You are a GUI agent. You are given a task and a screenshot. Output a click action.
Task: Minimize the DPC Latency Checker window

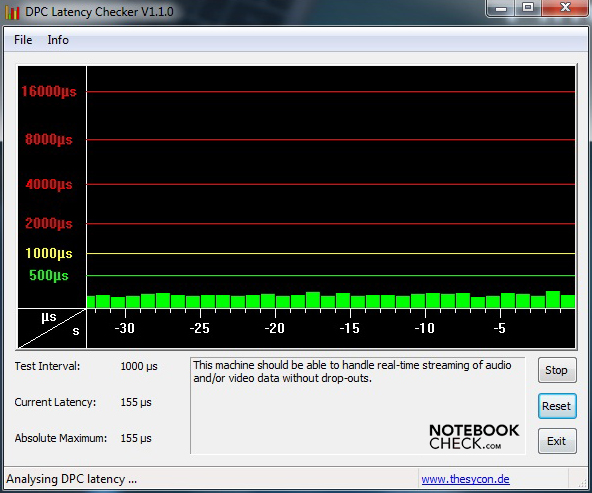(501, 8)
